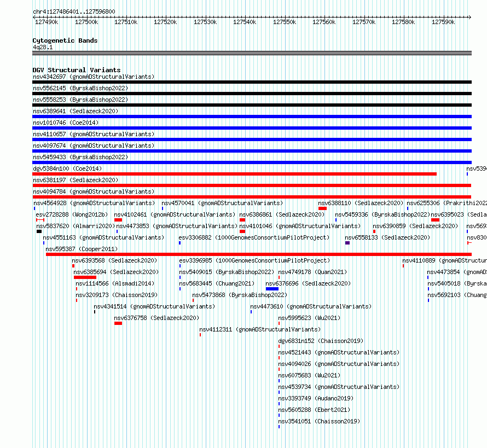487x448 pixels.
Task: Click the nsv595387 Cooper2011 label
Action: pos(82,249)
